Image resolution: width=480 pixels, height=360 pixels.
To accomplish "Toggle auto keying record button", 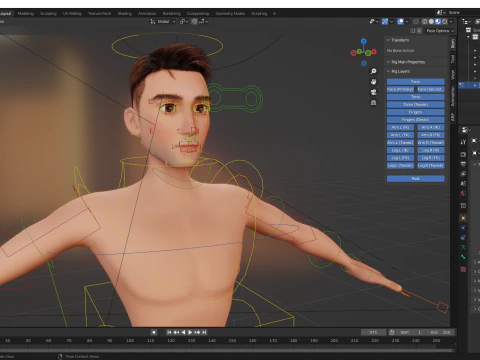I will (x=154, y=332).
